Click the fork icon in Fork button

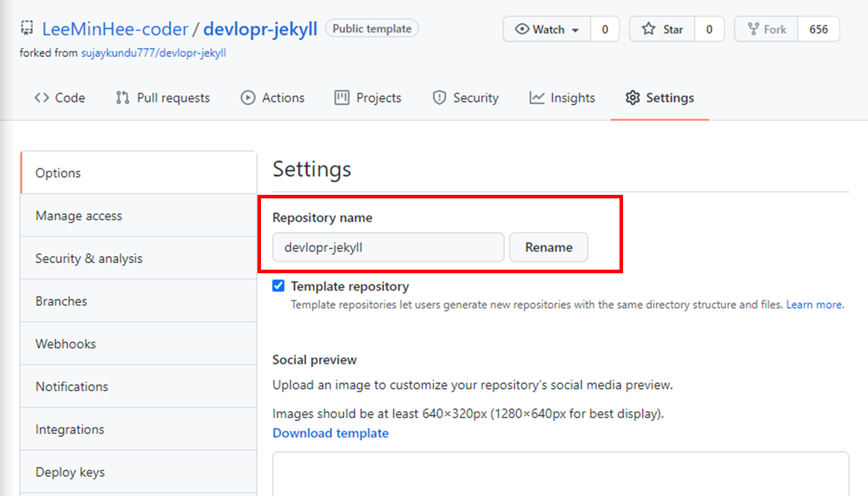(753, 29)
